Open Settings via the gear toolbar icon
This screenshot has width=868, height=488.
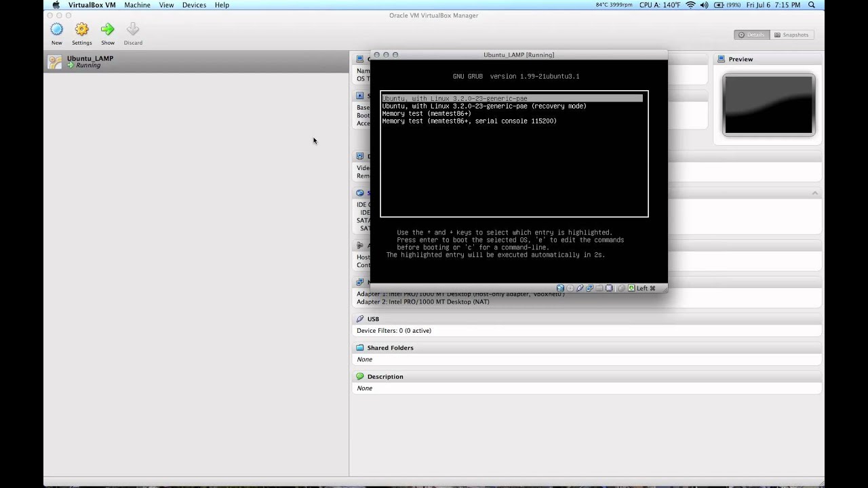tap(82, 29)
